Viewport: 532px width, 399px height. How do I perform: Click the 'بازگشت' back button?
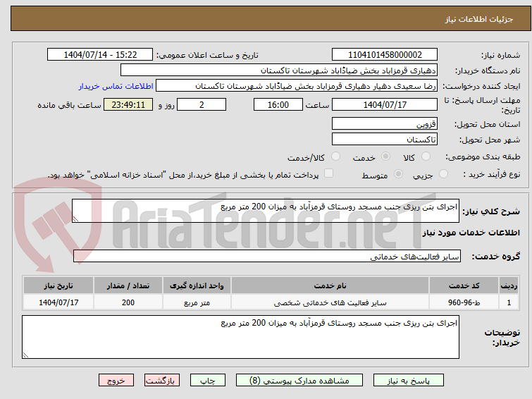point(162,381)
